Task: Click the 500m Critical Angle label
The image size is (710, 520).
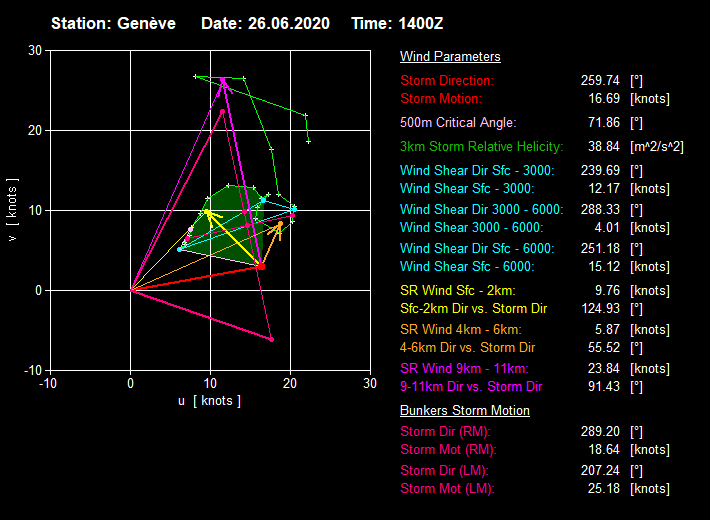Action: pos(458,123)
